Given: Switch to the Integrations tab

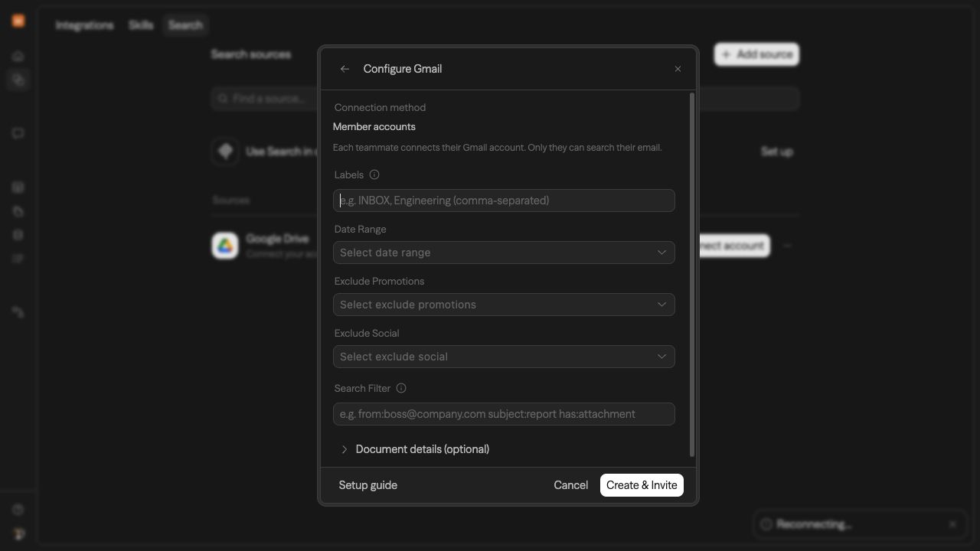Looking at the screenshot, I should [x=84, y=25].
